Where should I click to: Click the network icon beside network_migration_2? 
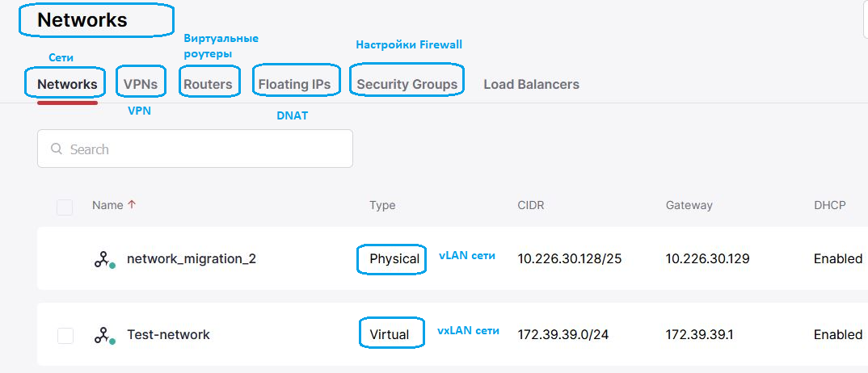click(x=102, y=259)
